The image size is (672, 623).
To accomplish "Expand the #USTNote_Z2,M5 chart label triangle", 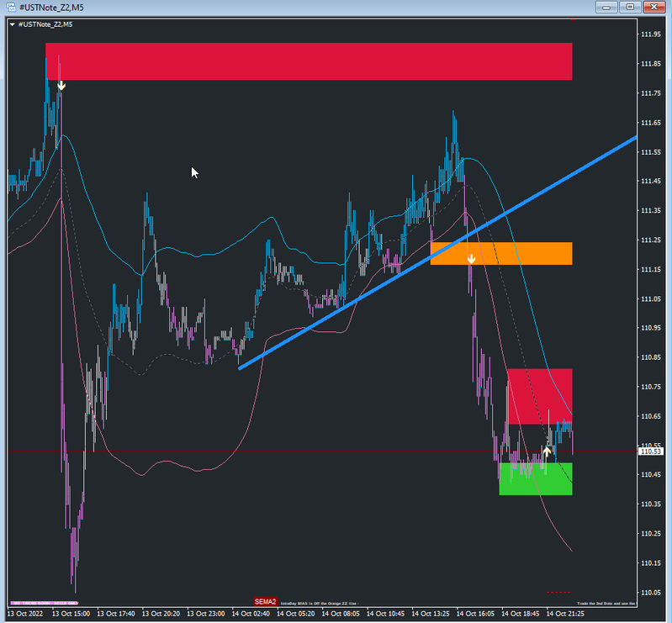I will point(13,25).
